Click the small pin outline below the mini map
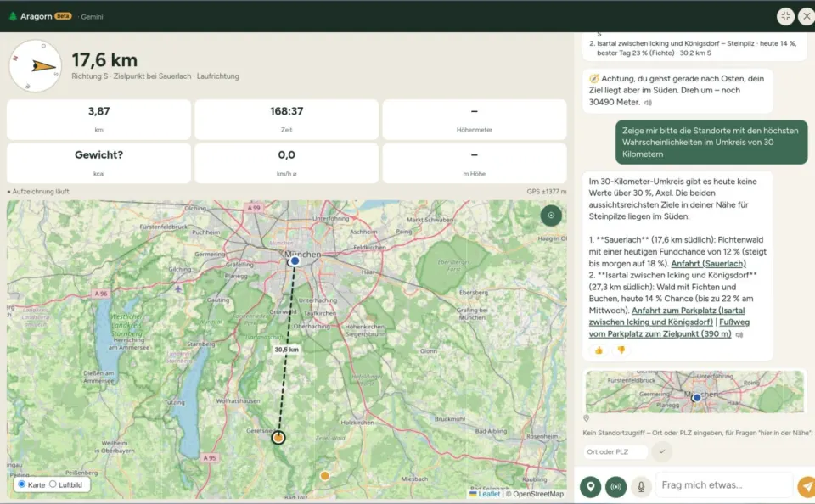Image resolution: width=815 pixels, height=504 pixels. click(x=587, y=418)
